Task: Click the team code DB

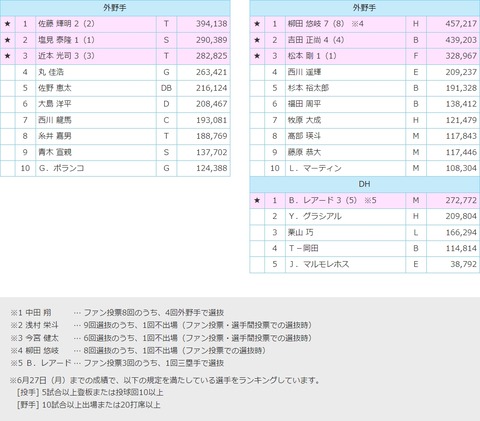Action: [x=166, y=88]
